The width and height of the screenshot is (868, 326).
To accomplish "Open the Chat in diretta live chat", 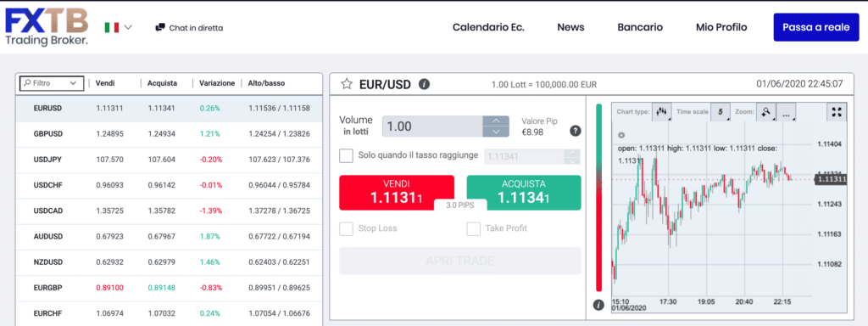I will tap(189, 27).
